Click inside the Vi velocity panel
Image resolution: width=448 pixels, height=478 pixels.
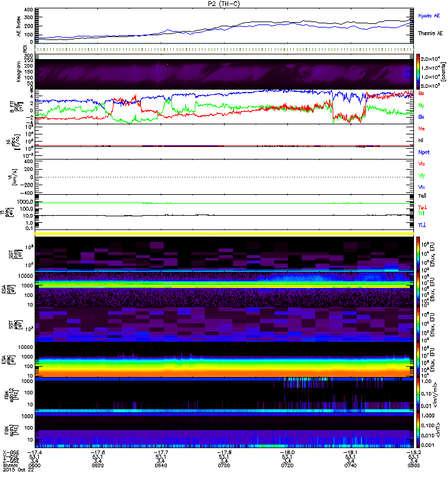[x=224, y=177]
